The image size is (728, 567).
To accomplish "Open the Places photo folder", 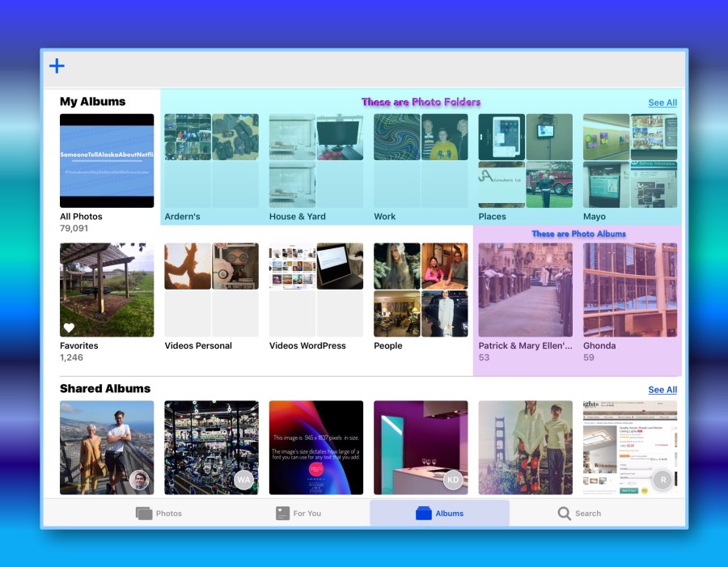I will point(525,161).
